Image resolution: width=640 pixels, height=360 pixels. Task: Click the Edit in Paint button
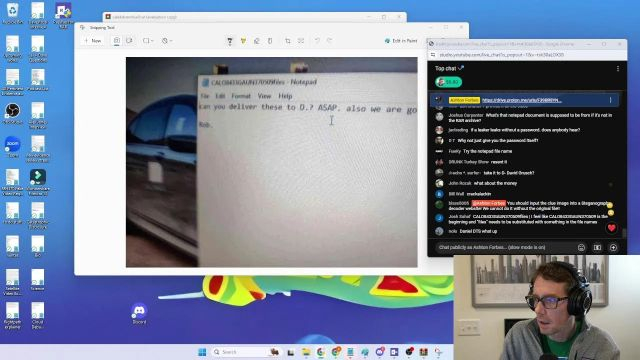[401, 41]
